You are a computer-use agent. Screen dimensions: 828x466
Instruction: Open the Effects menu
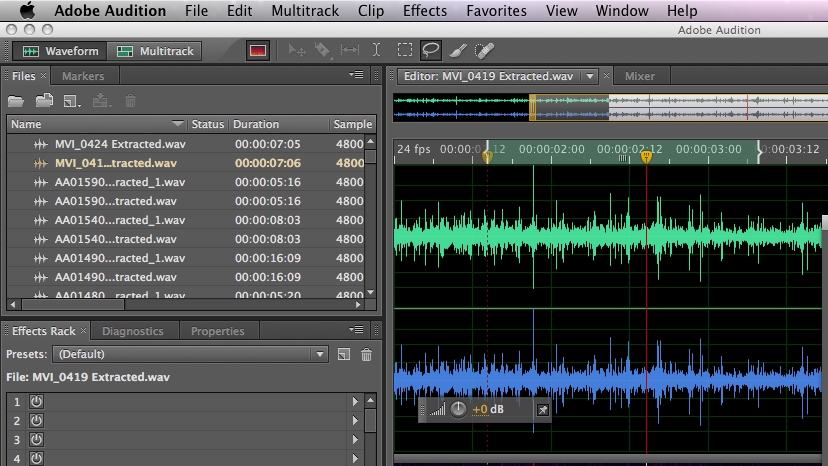425,11
